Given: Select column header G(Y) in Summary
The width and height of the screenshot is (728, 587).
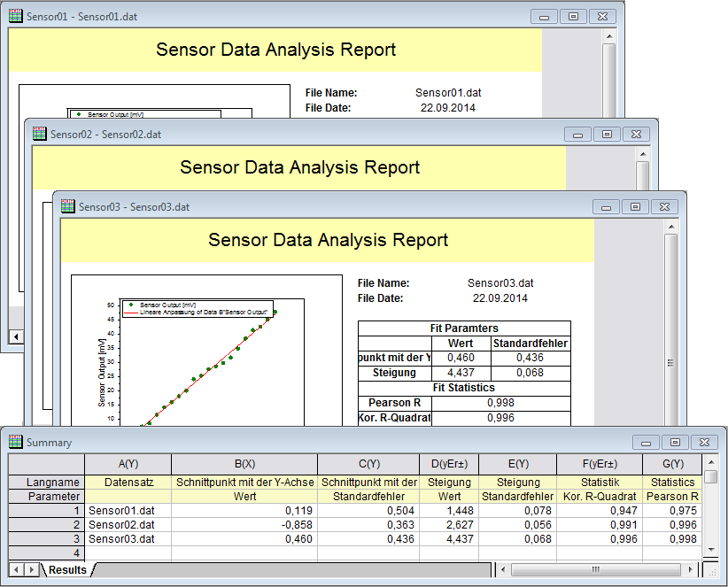Looking at the screenshot, I should coord(672,464).
